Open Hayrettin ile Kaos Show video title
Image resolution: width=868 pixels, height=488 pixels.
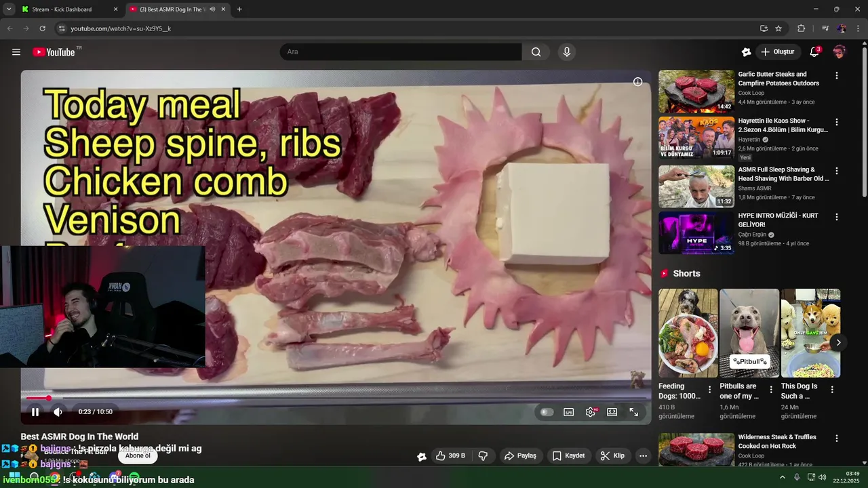click(783, 125)
